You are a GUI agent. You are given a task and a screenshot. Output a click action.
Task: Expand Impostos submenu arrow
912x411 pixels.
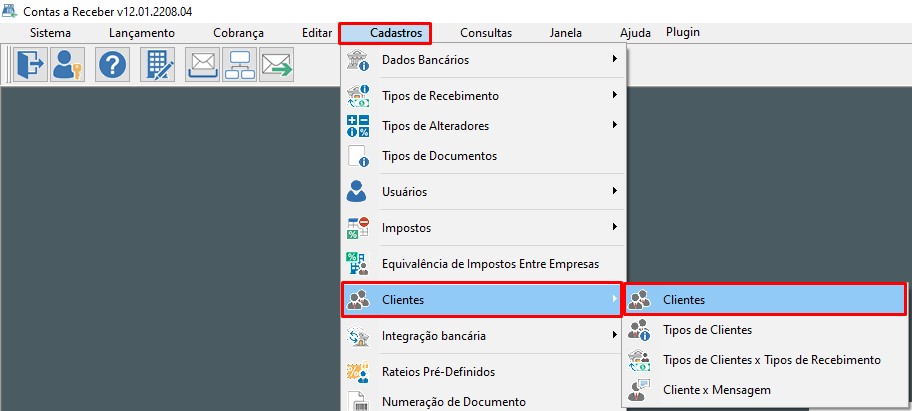pyautogui.click(x=614, y=227)
